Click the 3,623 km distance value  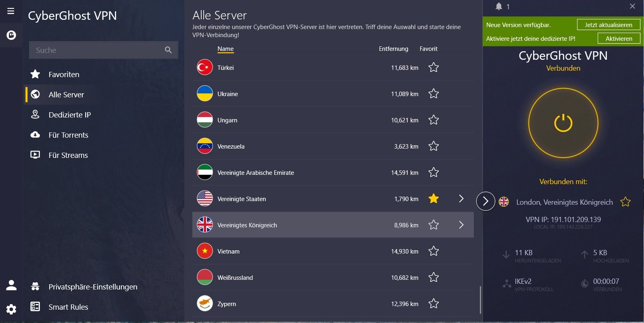coord(406,146)
